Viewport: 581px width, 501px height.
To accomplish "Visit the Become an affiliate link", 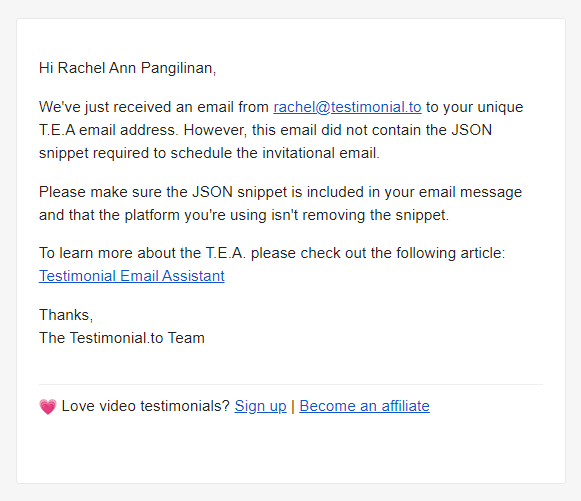I will (364, 406).
